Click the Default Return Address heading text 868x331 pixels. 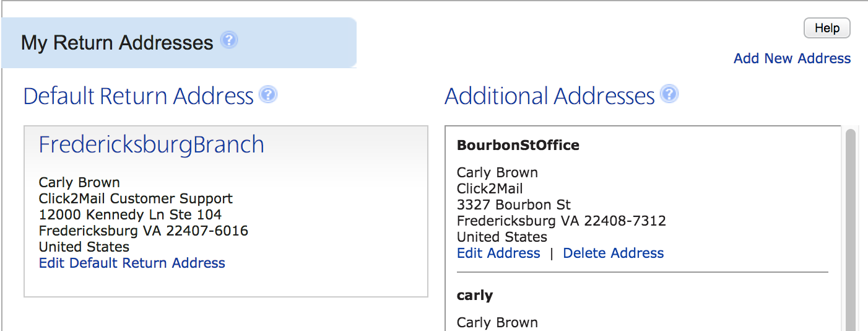(x=139, y=96)
